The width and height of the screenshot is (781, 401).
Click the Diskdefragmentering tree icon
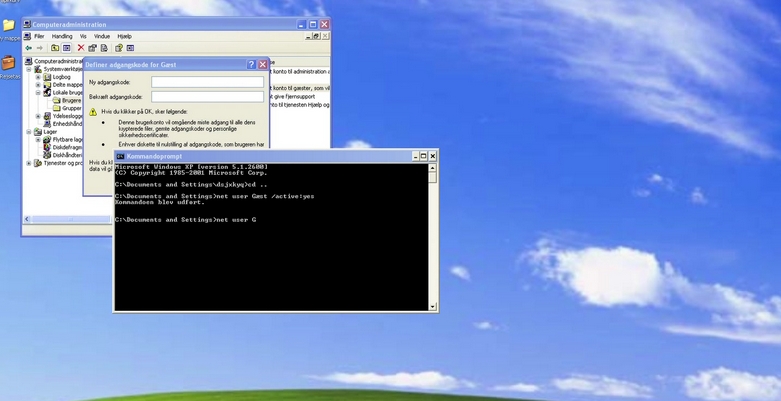click(47, 147)
